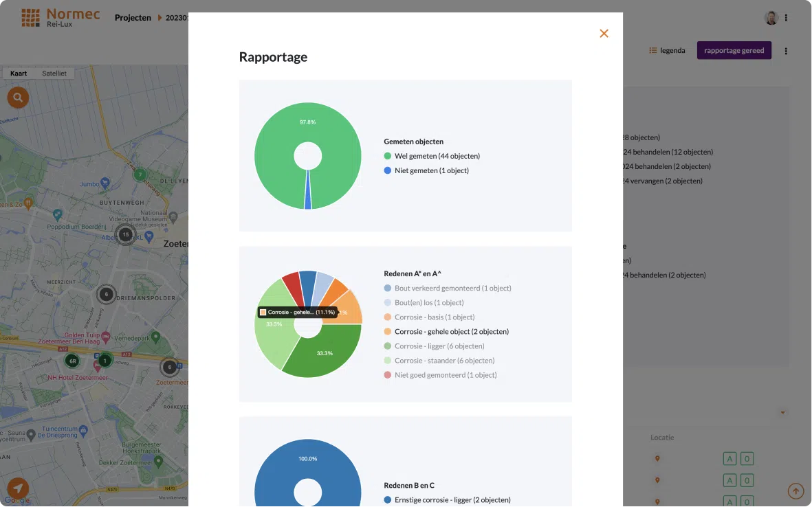Viewport: 812px width, 507px height.
Task: Select the map marker labeled 6R
Action: 72,361
